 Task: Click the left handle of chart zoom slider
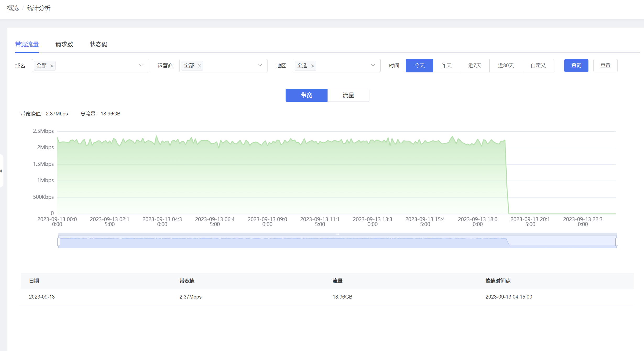tap(59, 242)
